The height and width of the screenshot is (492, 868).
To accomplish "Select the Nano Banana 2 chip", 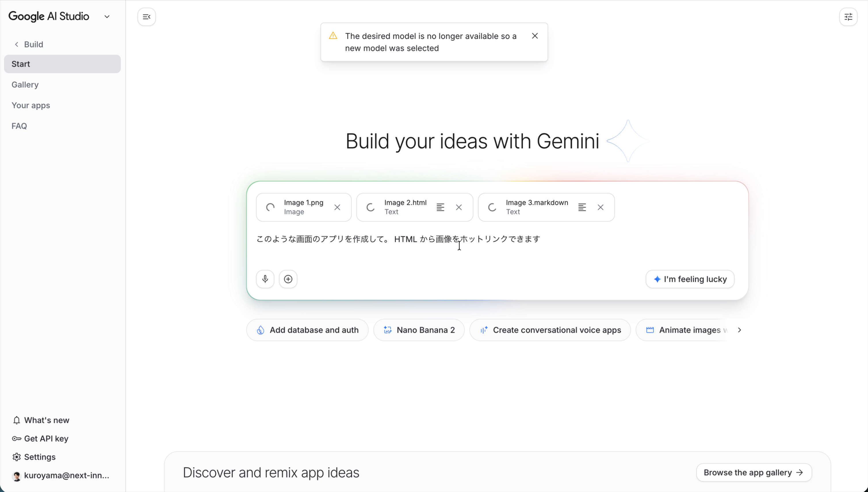I will [419, 330].
